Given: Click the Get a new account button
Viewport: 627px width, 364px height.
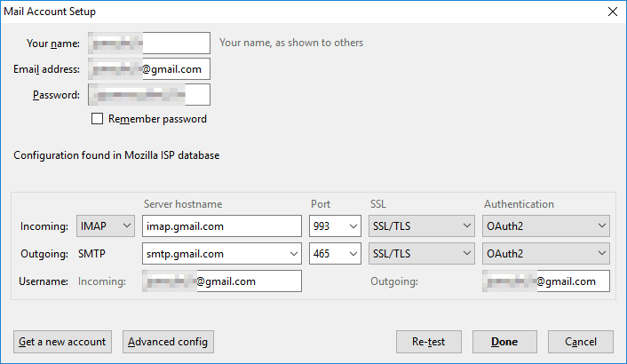Looking at the screenshot, I should coord(62,342).
